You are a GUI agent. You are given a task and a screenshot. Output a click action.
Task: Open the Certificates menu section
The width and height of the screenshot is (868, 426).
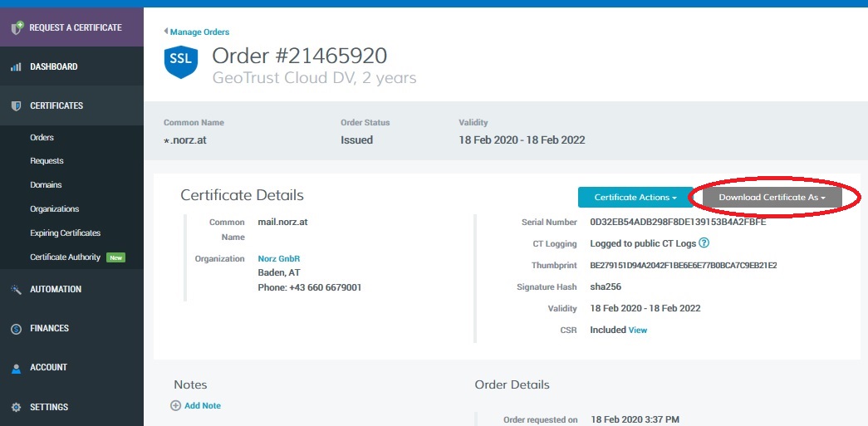point(71,105)
